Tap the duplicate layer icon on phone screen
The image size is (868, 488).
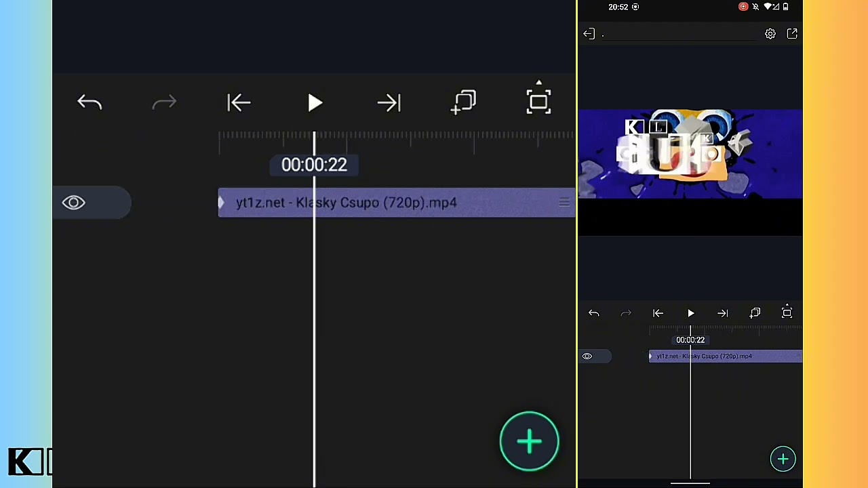(755, 313)
